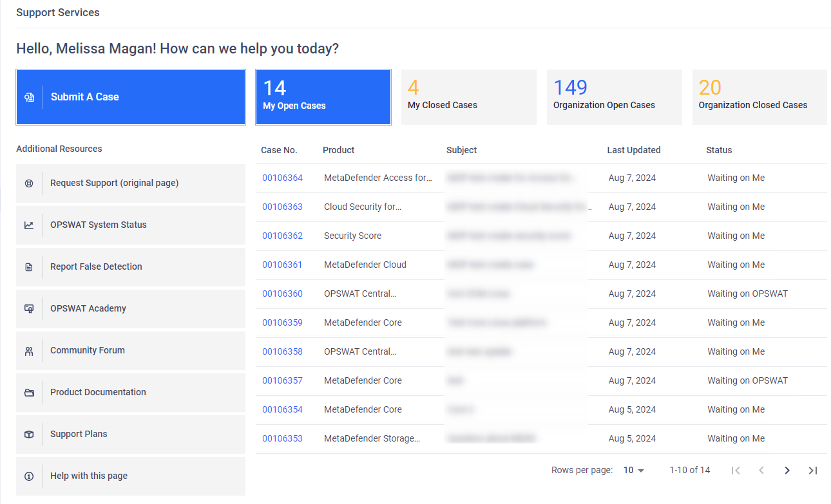Click the Submit A Case icon
This screenshot has height=504, width=831.
tap(29, 97)
